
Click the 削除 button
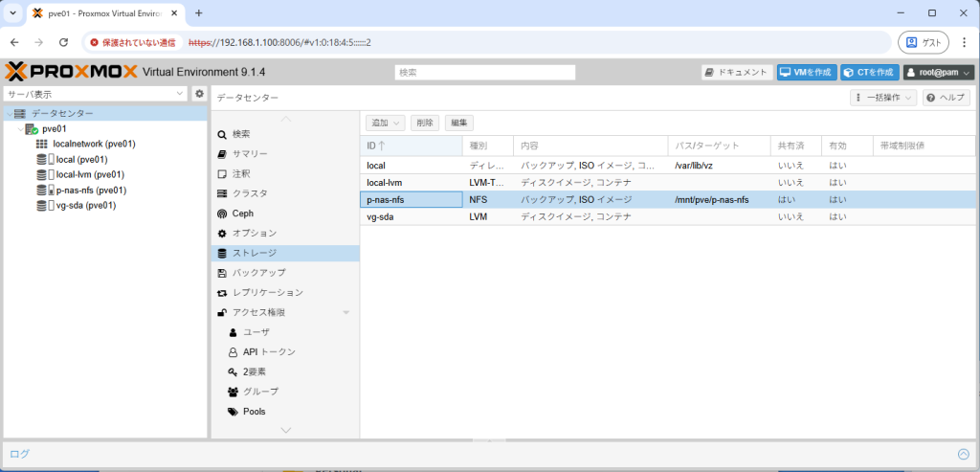(x=425, y=124)
